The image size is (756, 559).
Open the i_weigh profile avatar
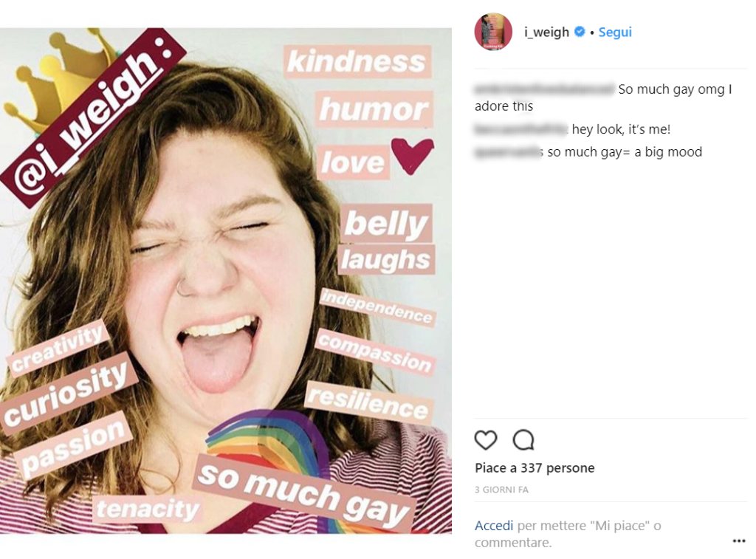click(493, 32)
